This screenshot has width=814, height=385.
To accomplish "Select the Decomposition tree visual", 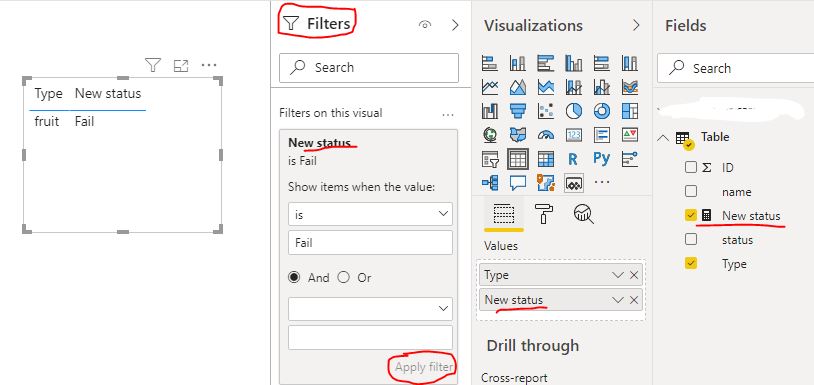I will point(490,183).
